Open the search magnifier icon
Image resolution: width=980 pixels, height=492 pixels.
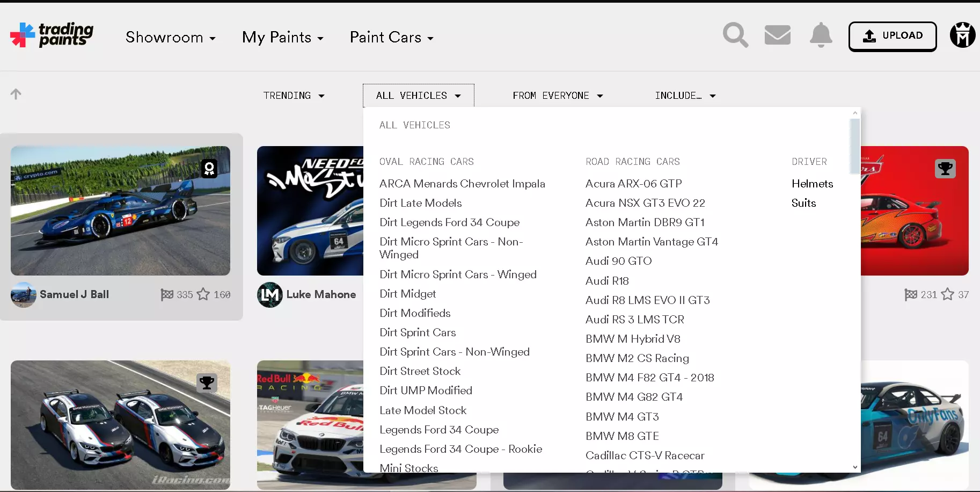click(735, 35)
